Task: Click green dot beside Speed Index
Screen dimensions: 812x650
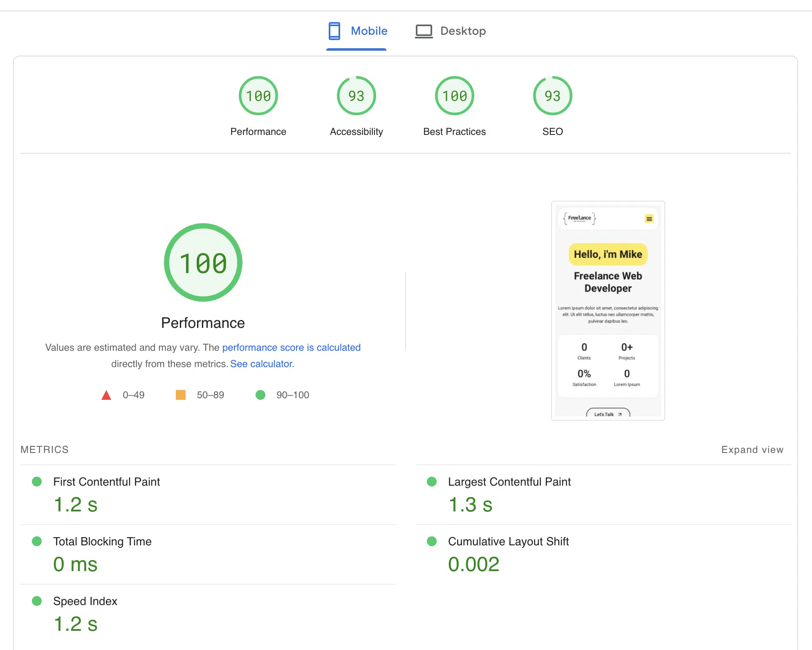Action: (37, 601)
